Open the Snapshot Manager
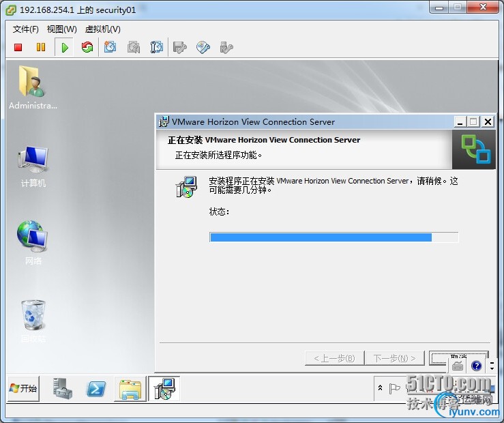This screenshot has width=504, height=423. click(157, 47)
